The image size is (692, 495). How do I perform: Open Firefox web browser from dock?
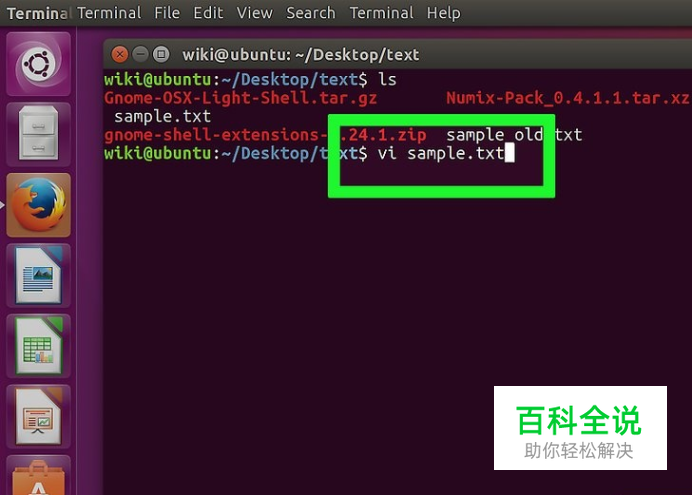38,205
